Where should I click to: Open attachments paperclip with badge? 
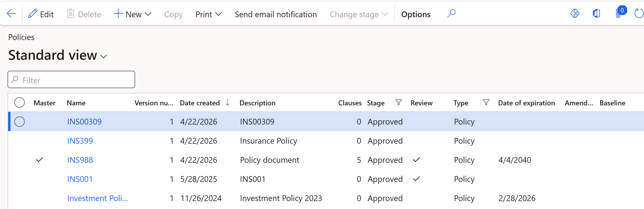618,14
